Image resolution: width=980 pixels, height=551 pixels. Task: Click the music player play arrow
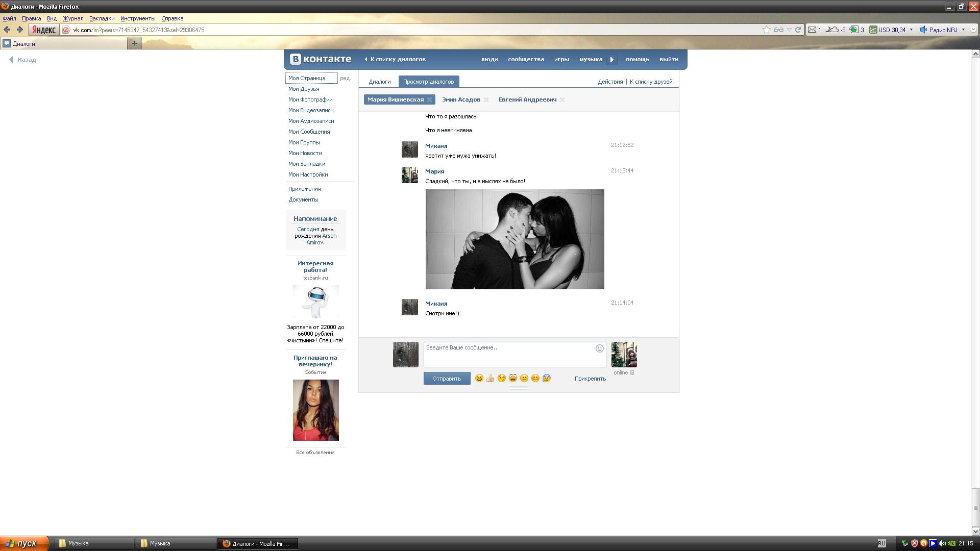[612, 60]
